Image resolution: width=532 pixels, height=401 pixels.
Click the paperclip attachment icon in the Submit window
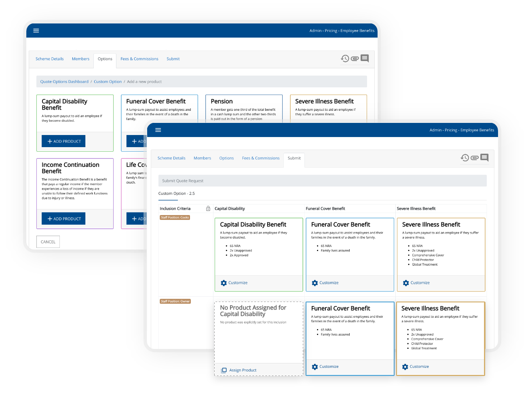[x=474, y=158]
